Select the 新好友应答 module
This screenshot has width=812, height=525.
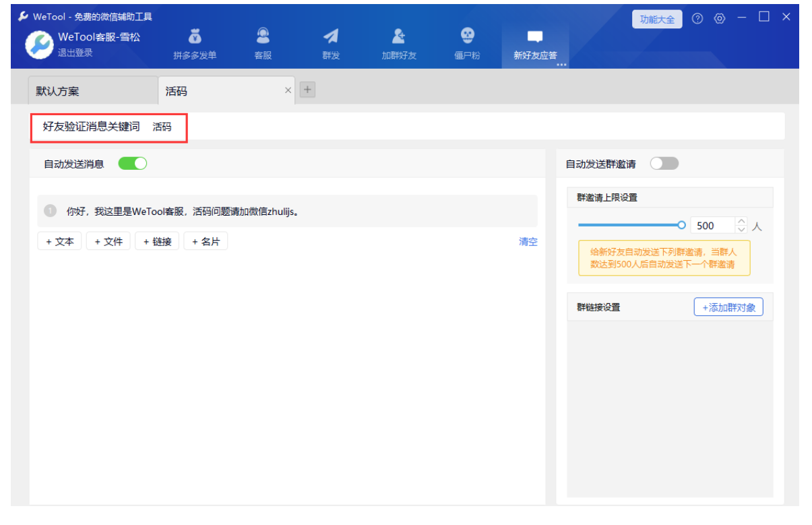coord(535,46)
